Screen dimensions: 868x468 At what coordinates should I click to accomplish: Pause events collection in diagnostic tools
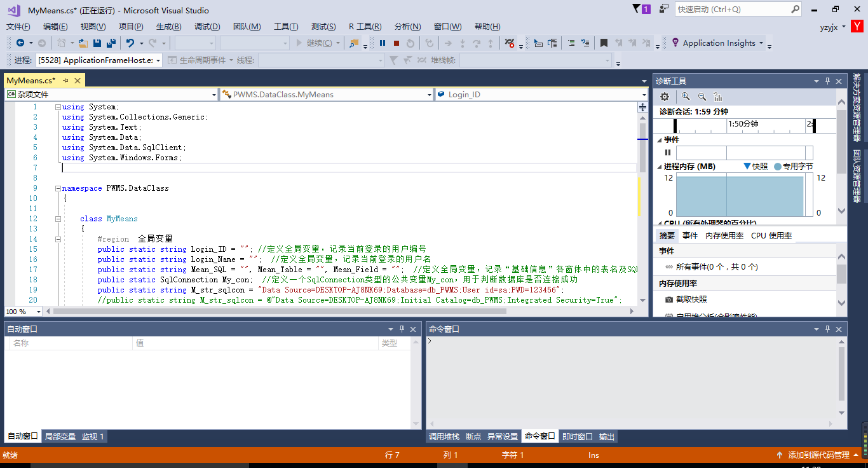coord(667,153)
